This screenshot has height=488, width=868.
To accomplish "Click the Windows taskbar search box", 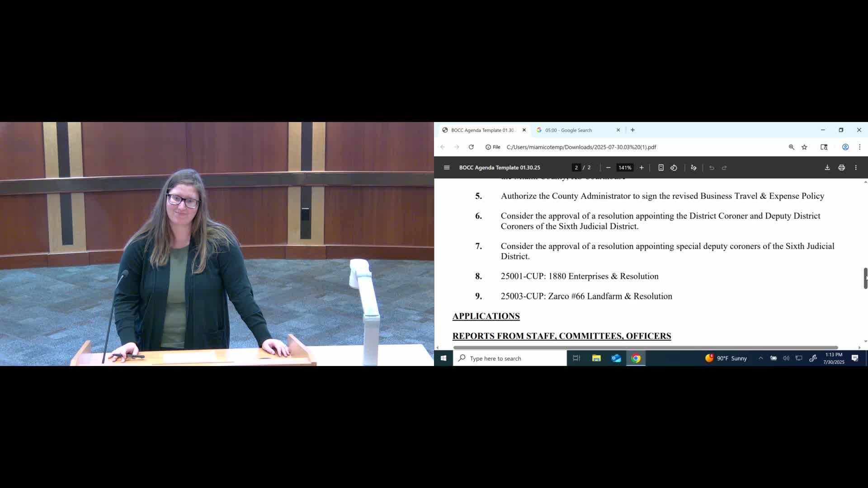I will pos(510,358).
